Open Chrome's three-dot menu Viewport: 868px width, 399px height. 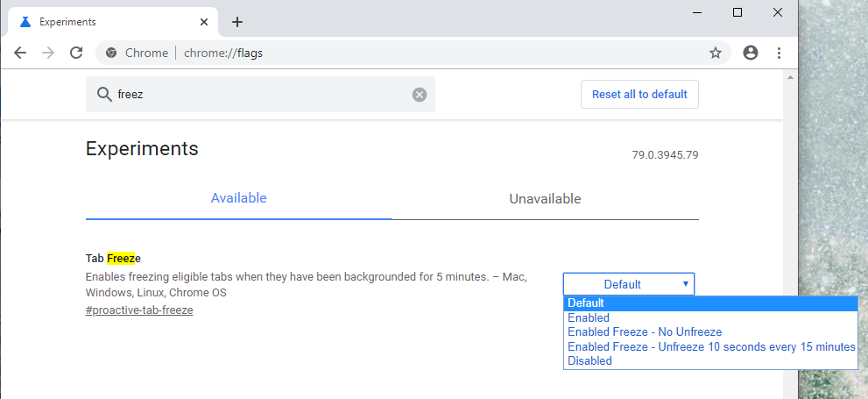779,53
